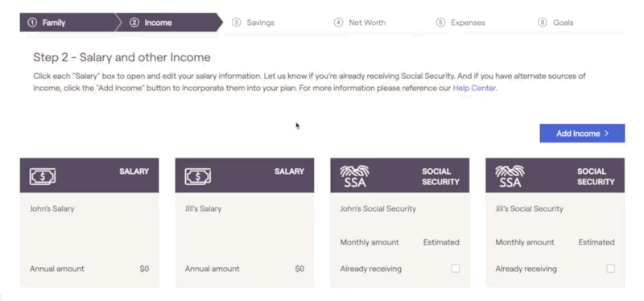Click Estimated monthly amount on Jill's Social Security

point(597,242)
